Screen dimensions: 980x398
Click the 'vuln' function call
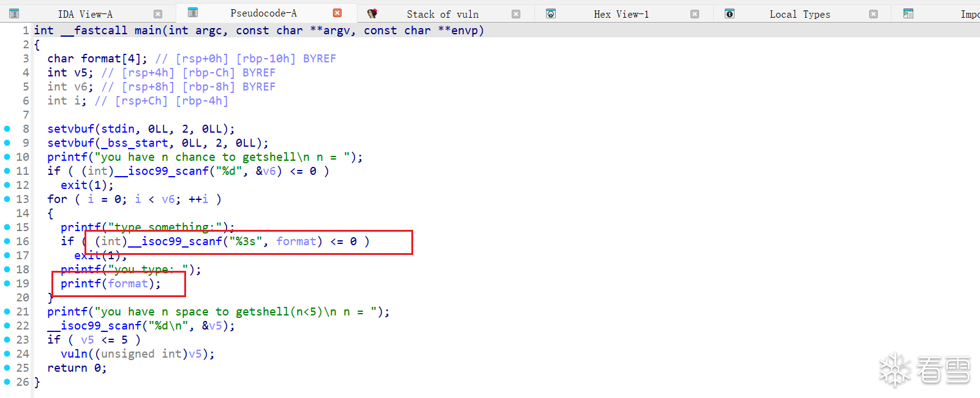74,354
